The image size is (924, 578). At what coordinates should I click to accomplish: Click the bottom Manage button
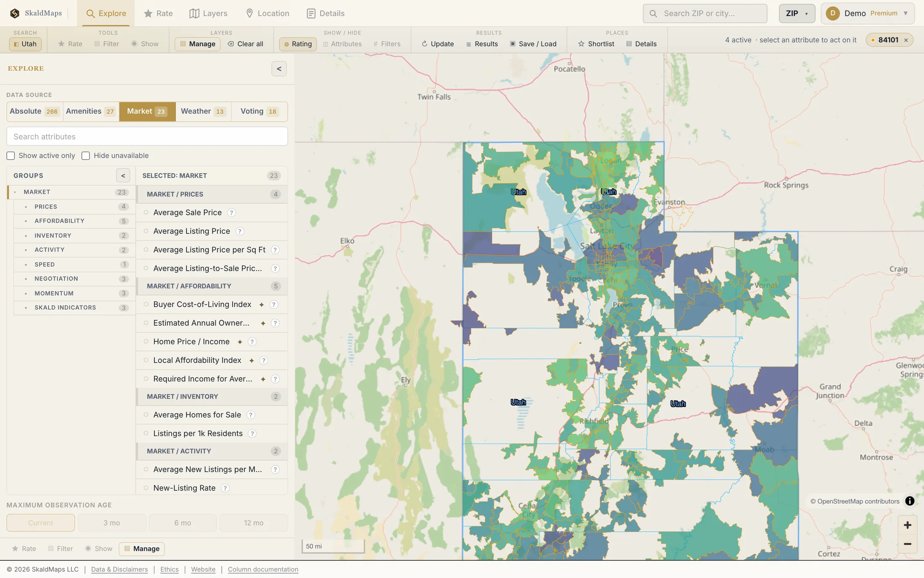(x=142, y=549)
